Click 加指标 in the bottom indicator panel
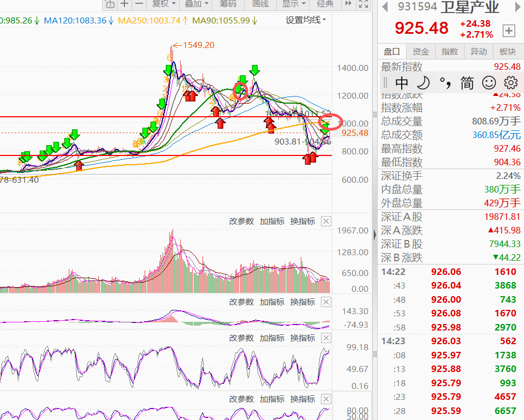 coord(272,399)
